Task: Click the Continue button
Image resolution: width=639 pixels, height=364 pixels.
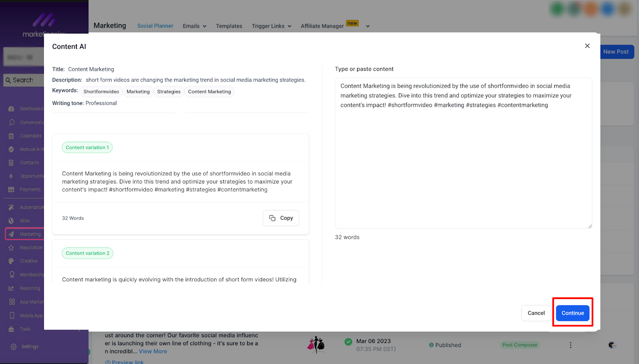Action: [x=573, y=313]
